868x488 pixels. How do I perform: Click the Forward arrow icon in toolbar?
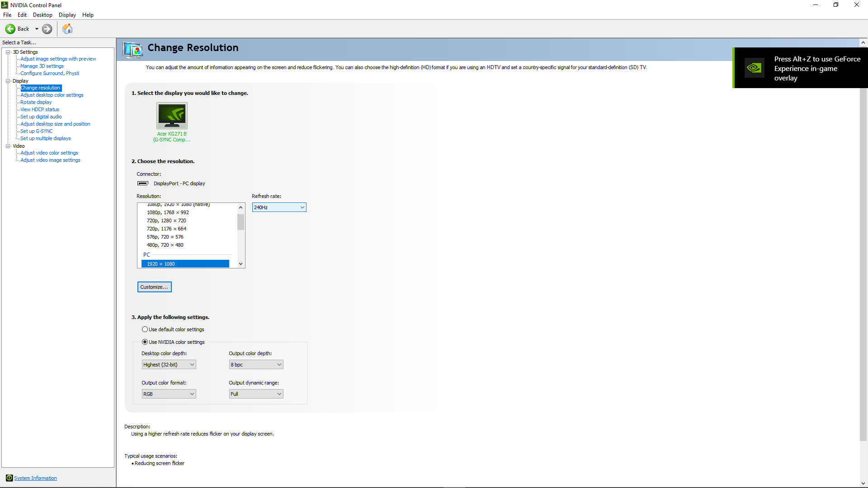point(47,29)
